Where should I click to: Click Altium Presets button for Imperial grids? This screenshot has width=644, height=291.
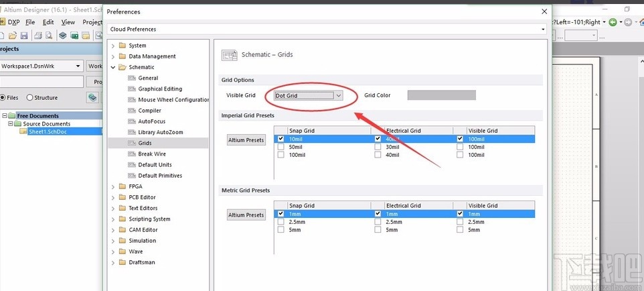pyautogui.click(x=246, y=140)
